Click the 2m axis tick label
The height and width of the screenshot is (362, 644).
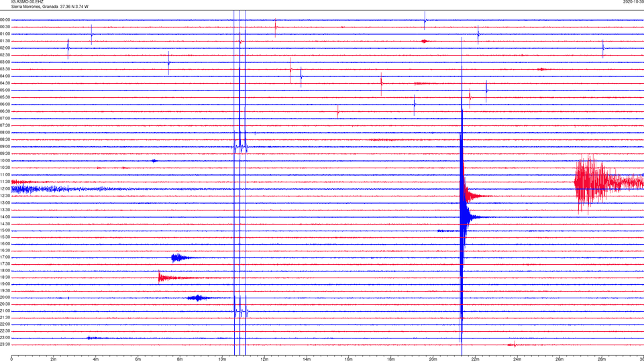[54, 359]
